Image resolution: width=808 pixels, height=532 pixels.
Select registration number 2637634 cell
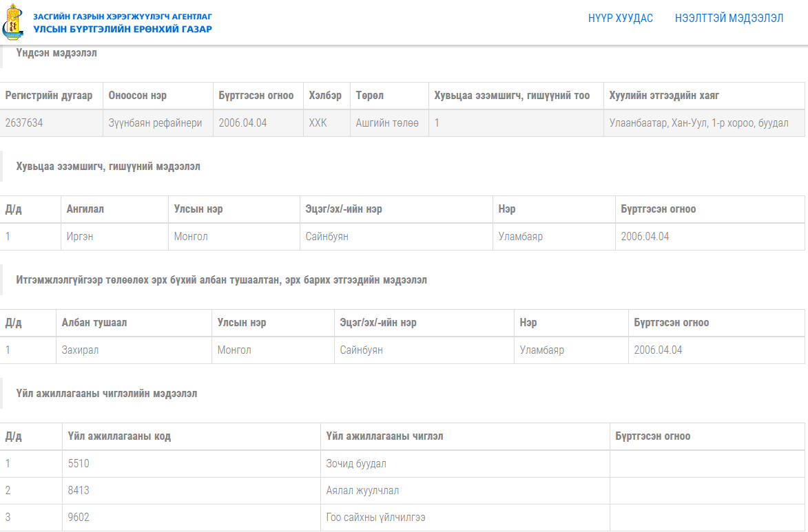coord(24,123)
